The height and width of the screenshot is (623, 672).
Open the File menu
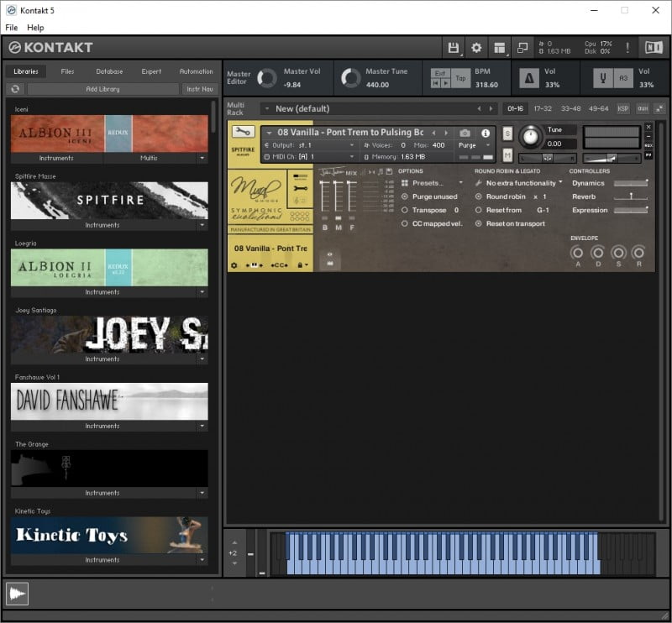[x=12, y=28]
